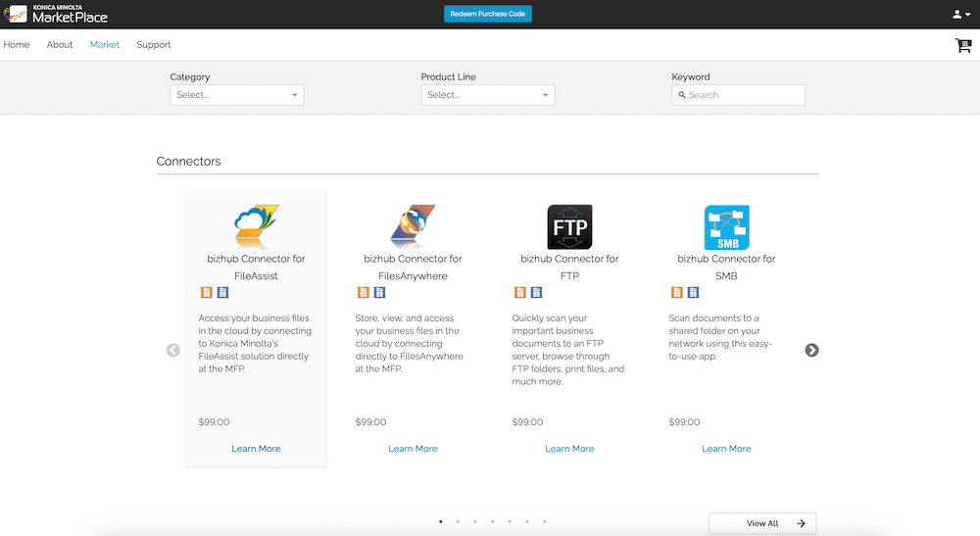Click $99.00 price on FileAssist card
Image resolution: width=980 pixels, height=536 pixels.
(214, 422)
